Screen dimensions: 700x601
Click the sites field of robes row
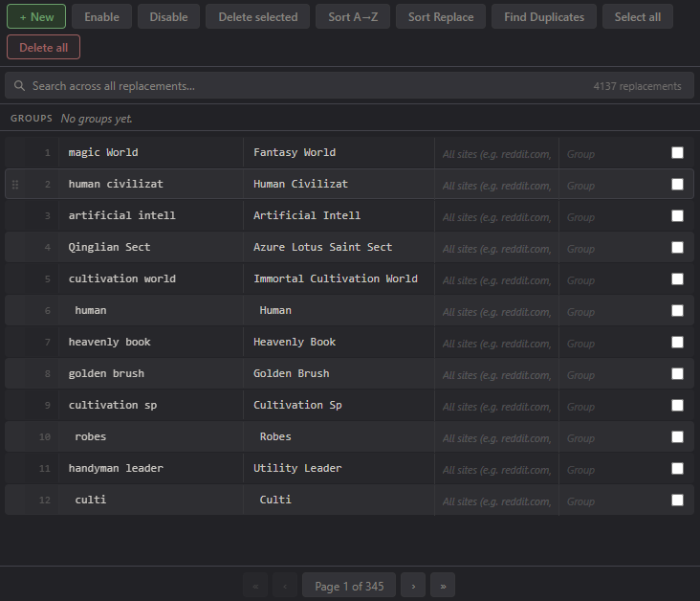click(496, 438)
